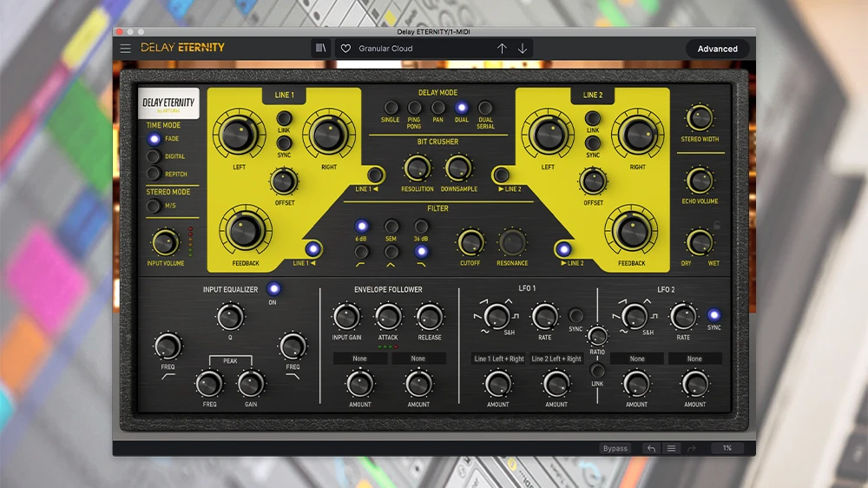Select Ping Pong delay mode

coord(415,109)
